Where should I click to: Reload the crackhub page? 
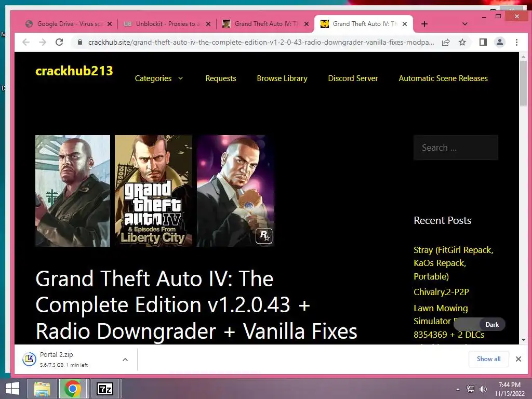59,42
